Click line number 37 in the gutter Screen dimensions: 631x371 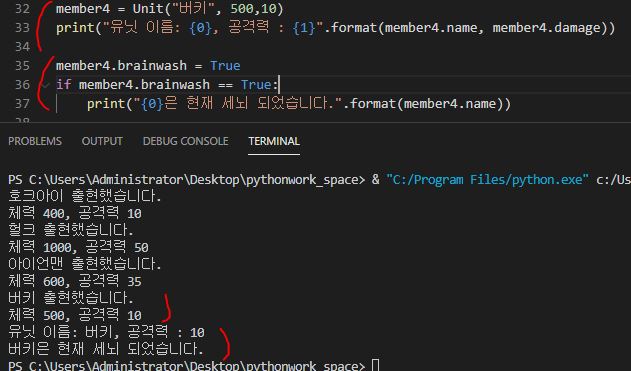(x=22, y=104)
